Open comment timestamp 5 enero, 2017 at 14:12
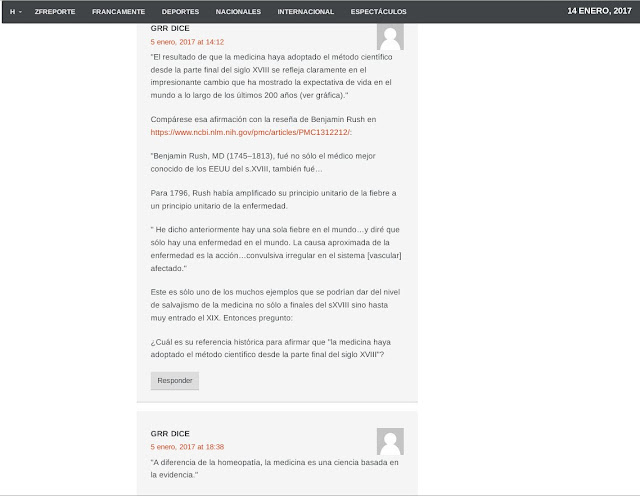Viewport: 640px width, 496px height. (x=187, y=42)
